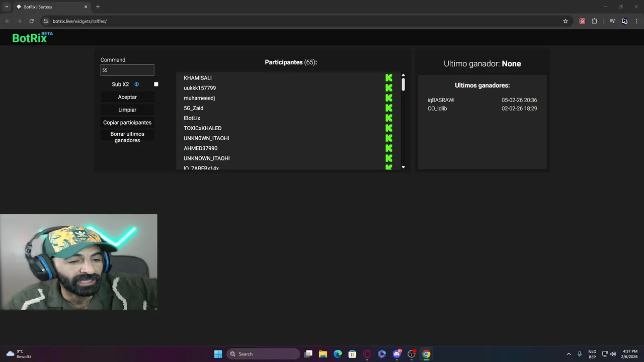
Task: Bookmark this page with the star icon
Action: (x=566, y=21)
